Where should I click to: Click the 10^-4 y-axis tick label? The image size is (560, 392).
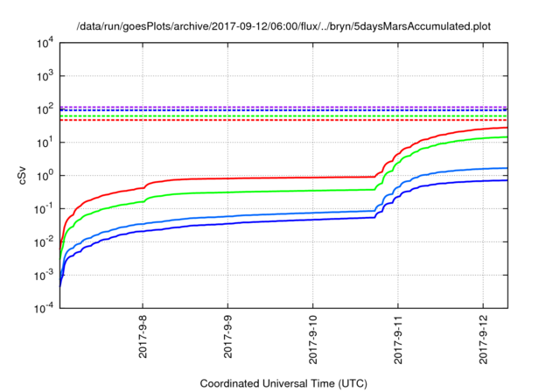[44, 307]
